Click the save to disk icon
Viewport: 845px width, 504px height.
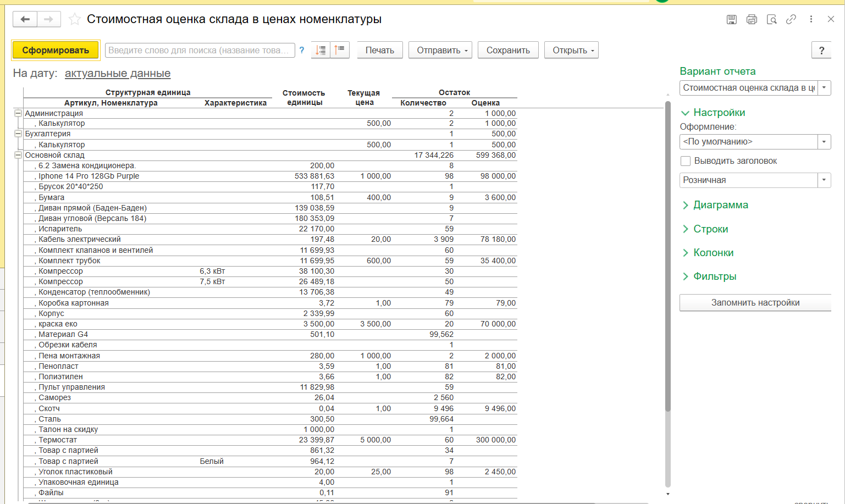pos(731,19)
